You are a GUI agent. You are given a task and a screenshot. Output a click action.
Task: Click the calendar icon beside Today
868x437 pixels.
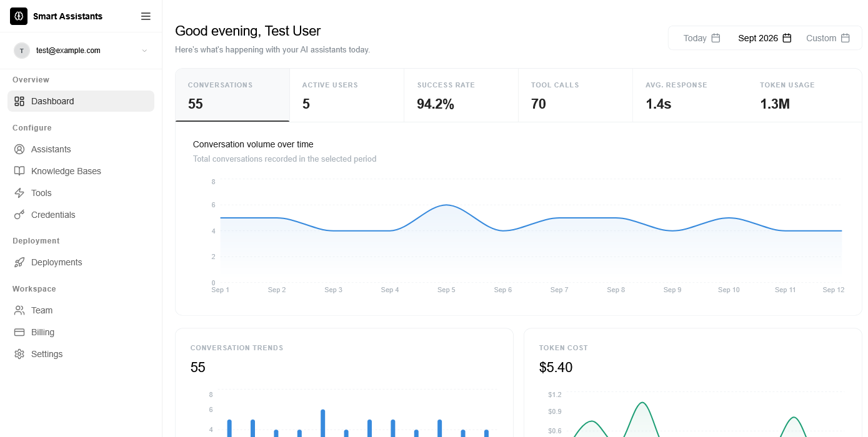tap(716, 38)
